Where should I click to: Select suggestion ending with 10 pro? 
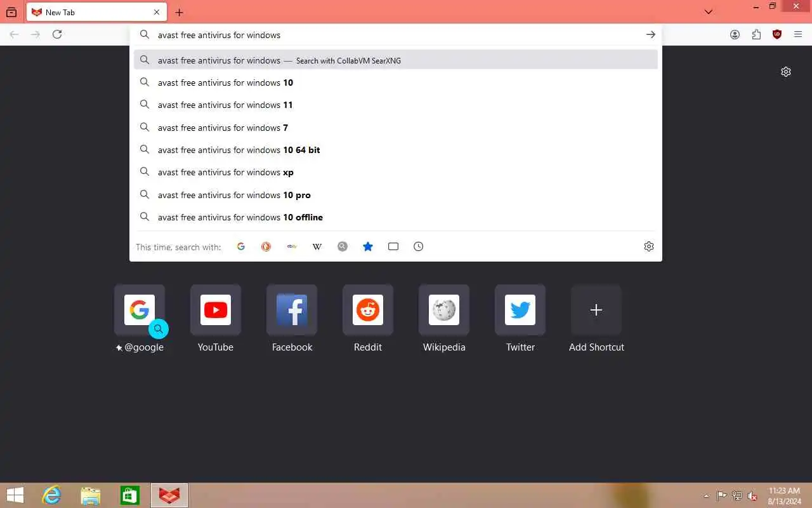(x=396, y=195)
